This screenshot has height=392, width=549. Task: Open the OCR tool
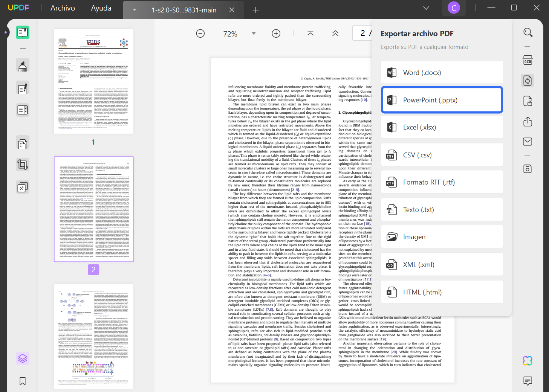click(528, 59)
